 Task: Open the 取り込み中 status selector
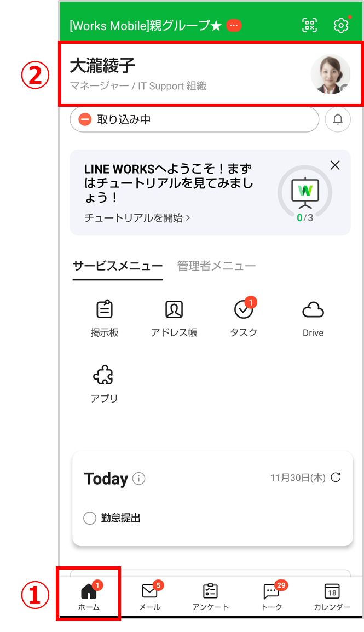(194, 119)
